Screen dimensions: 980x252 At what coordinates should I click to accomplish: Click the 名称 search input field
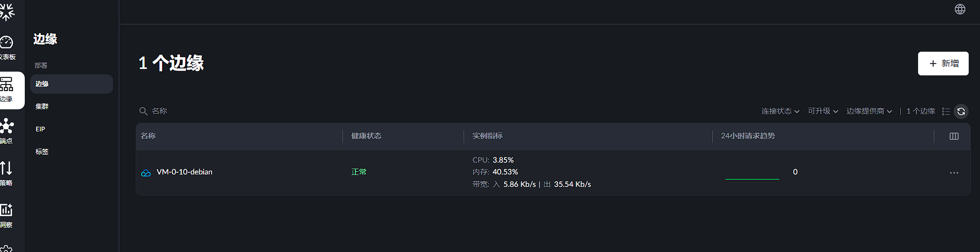pos(215,111)
